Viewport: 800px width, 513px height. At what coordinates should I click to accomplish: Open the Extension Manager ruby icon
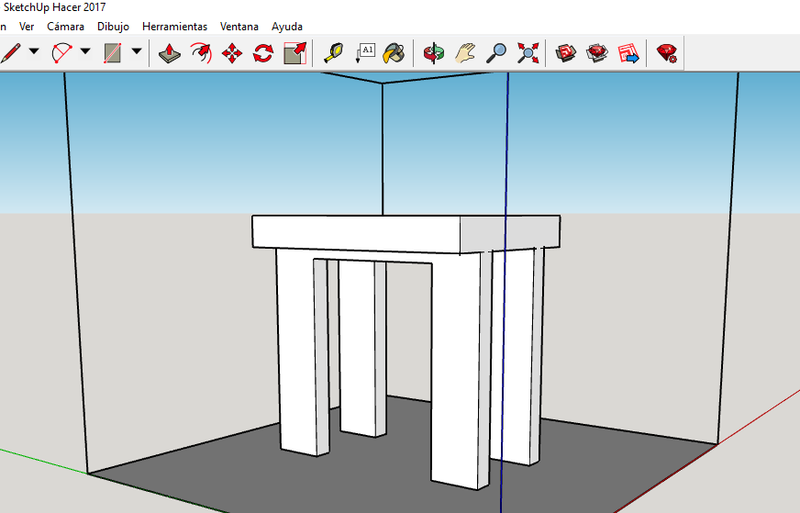click(667, 53)
